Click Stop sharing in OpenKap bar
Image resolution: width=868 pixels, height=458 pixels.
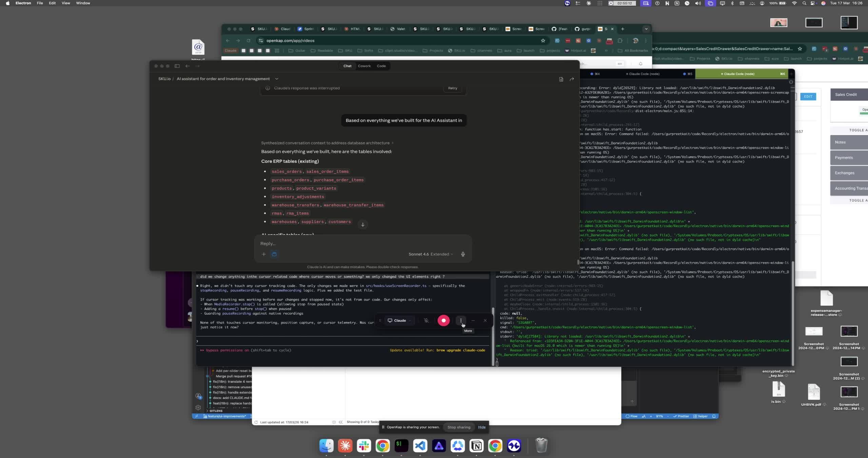(x=458, y=427)
